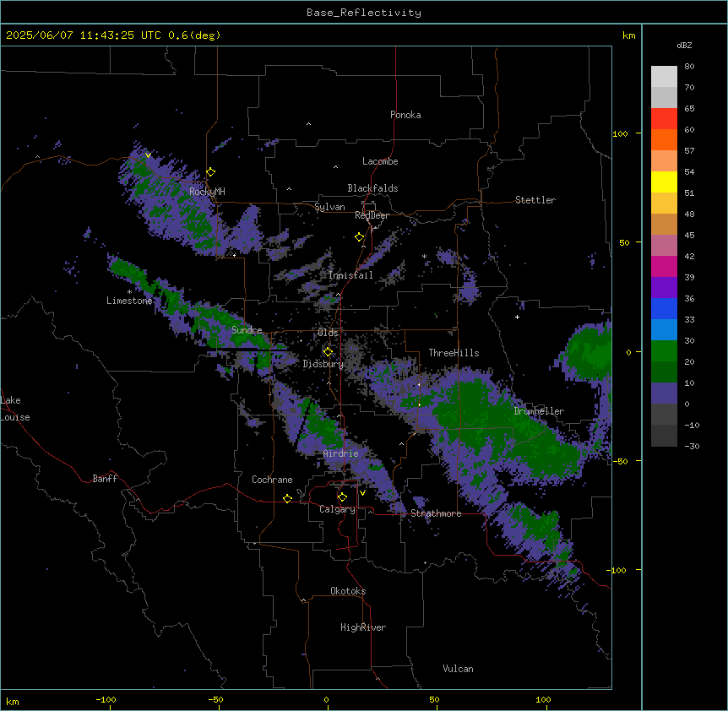Viewport: 728px width, 711px height.
Task: Click the Innisfail town label
Action: 350,275
